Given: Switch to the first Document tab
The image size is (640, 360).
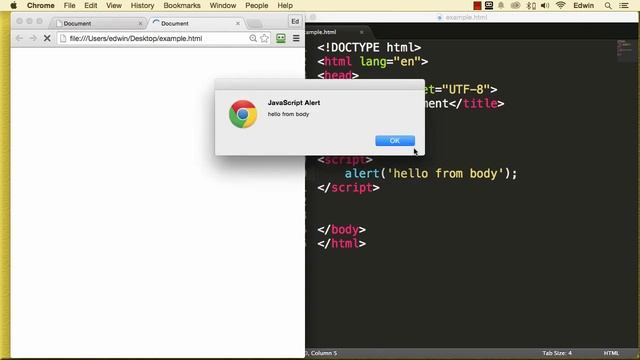Looking at the screenshot, I should point(98,23).
